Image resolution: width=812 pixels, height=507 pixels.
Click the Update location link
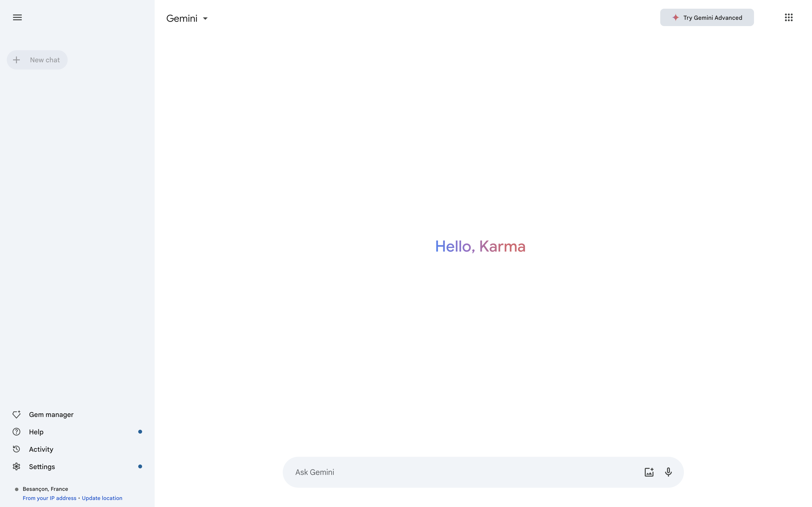pos(102,498)
